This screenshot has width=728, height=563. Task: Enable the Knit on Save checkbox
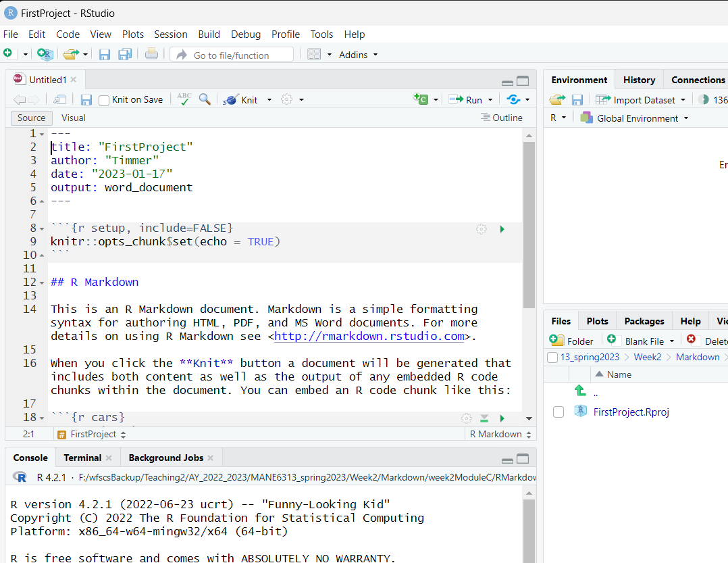104,100
